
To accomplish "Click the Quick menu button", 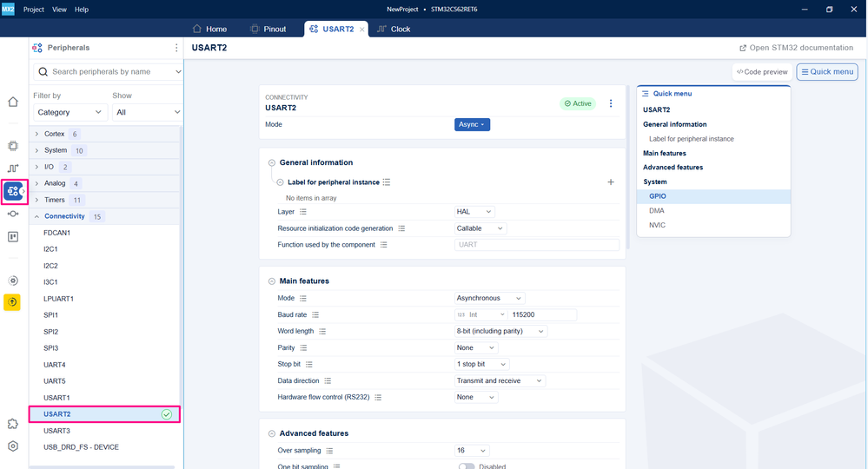I will [827, 72].
